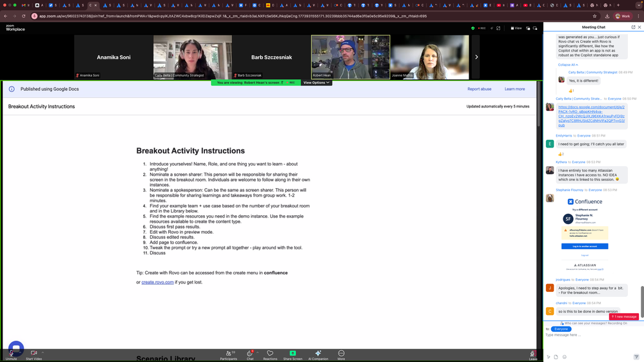This screenshot has width=644, height=362.
Task: Click the info icon beside Published using Google Docs
Action: tap(12, 89)
